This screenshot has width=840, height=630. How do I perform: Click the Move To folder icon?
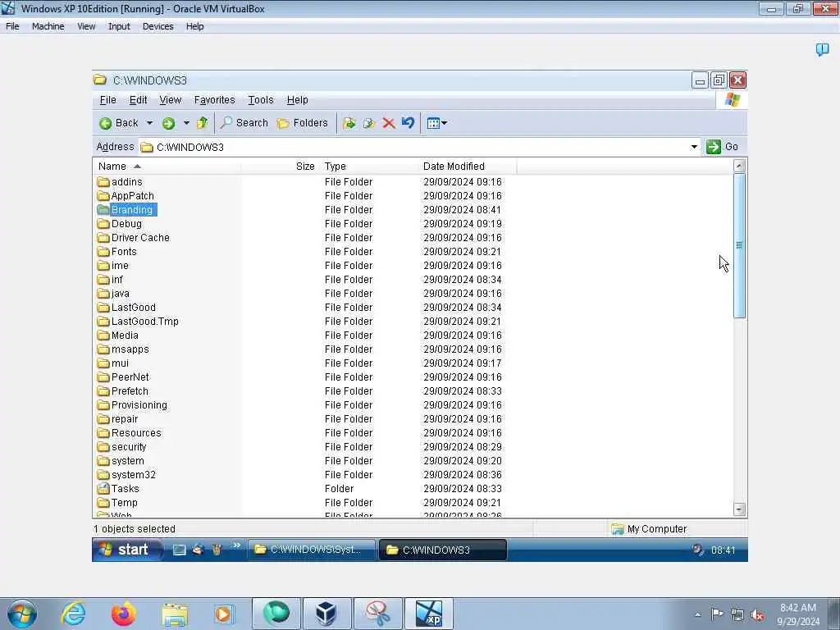pyautogui.click(x=349, y=124)
